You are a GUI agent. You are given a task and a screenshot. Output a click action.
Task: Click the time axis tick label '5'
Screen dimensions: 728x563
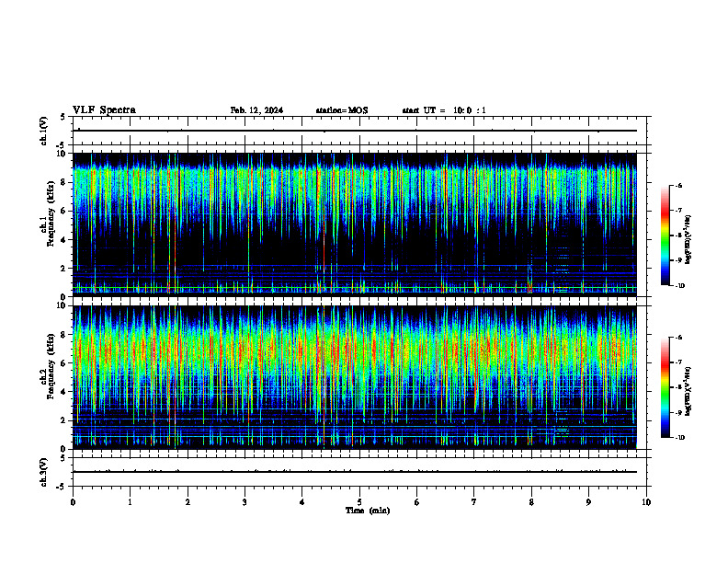click(359, 502)
